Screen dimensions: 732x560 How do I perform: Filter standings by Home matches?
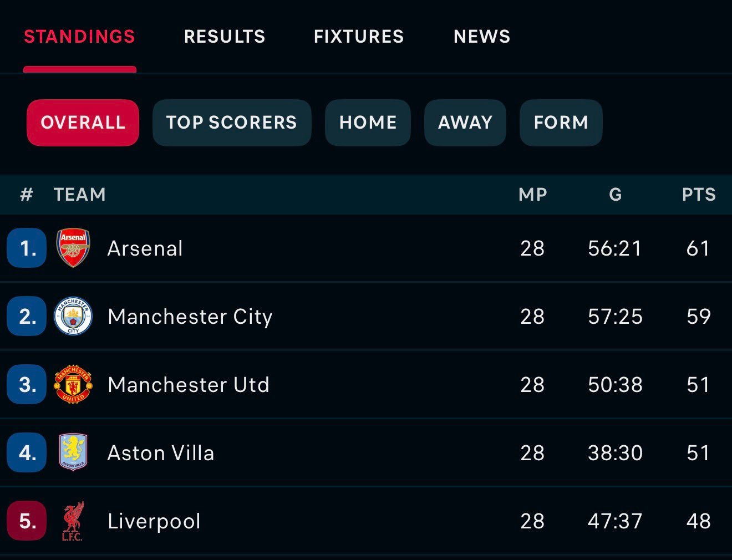tap(368, 123)
